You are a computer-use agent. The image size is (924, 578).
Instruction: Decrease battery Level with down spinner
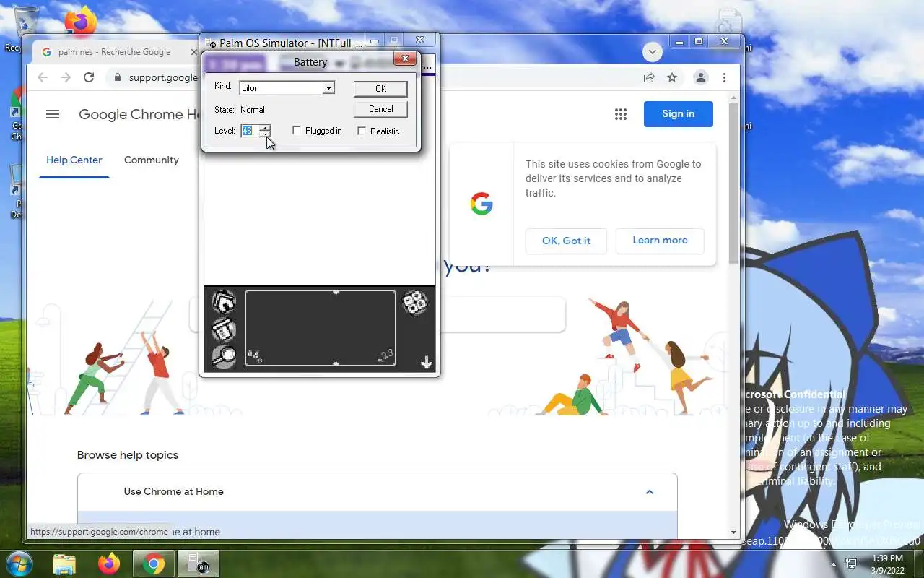(x=264, y=134)
